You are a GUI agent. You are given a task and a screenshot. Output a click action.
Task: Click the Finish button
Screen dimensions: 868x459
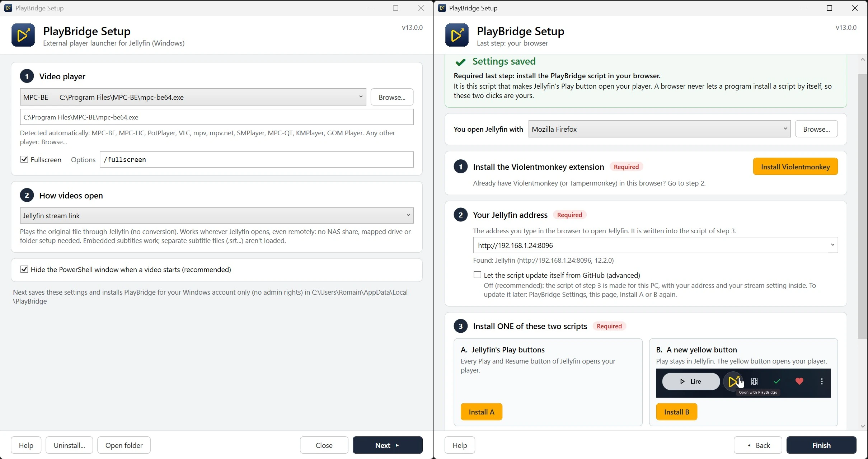[821, 445]
